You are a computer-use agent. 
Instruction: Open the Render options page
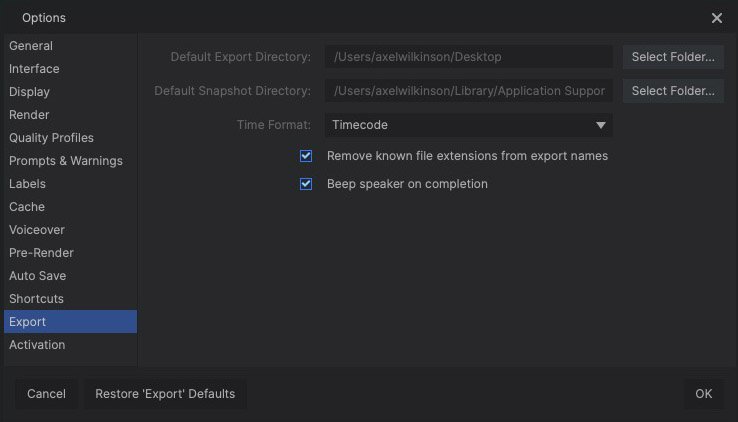[29, 115]
